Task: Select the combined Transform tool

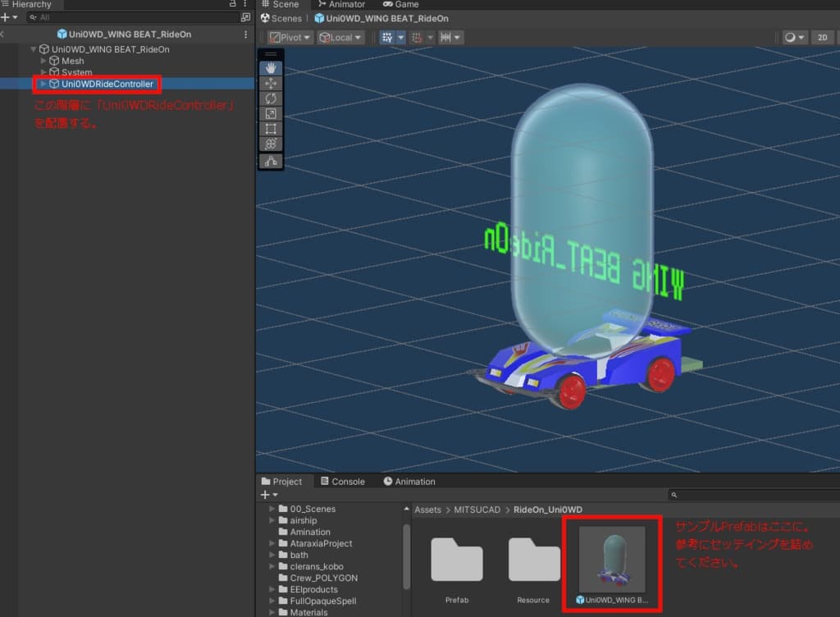Action: [271, 144]
